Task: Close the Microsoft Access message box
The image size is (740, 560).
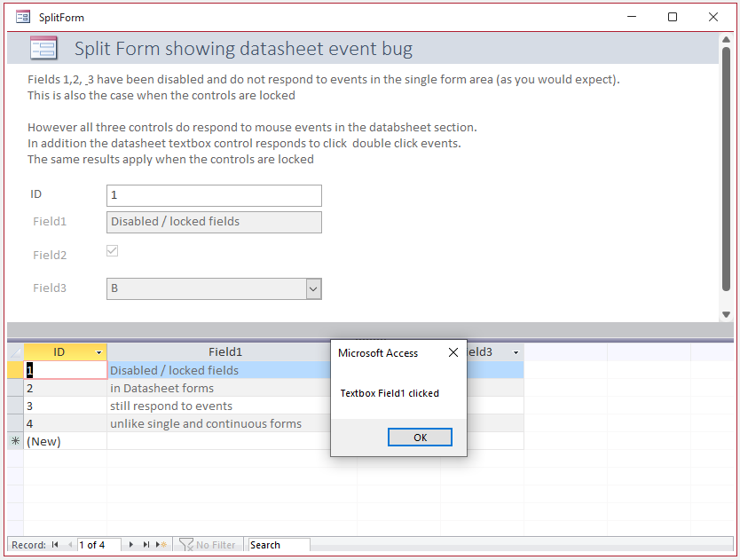Action: point(453,352)
